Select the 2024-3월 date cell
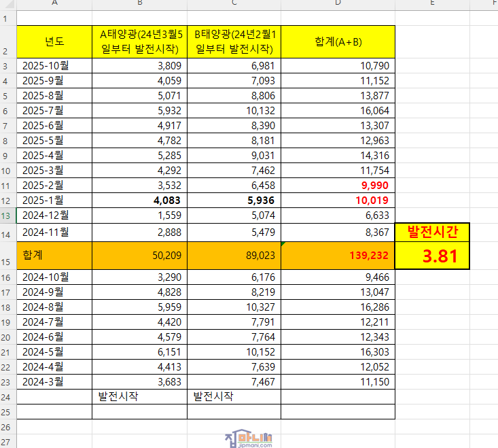This screenshot has width=498, height=448. (54, 382)
